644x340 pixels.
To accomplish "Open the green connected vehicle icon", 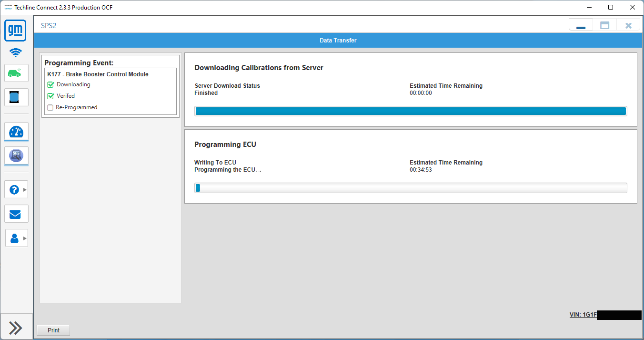I will pyautogui.click(x=16, y=73).
